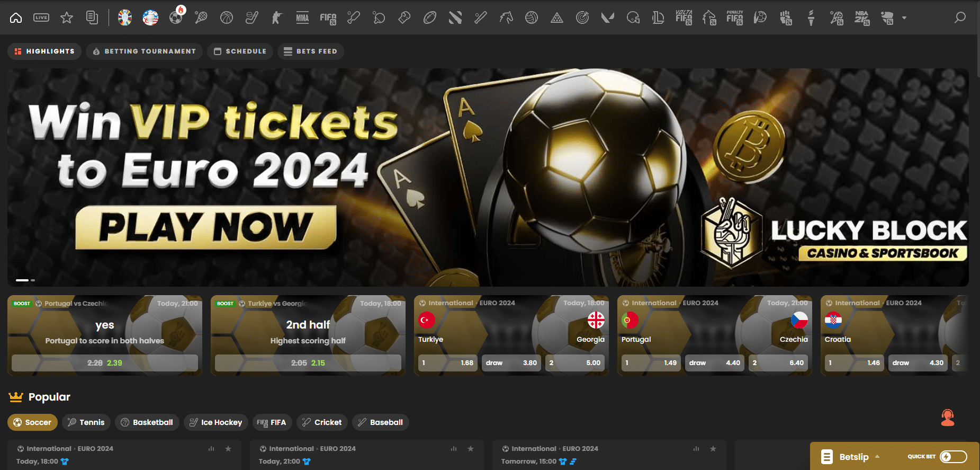Bet draw 3.80 Turkiye vs Georgia
The image size is (980, 470).
point(511,363)
